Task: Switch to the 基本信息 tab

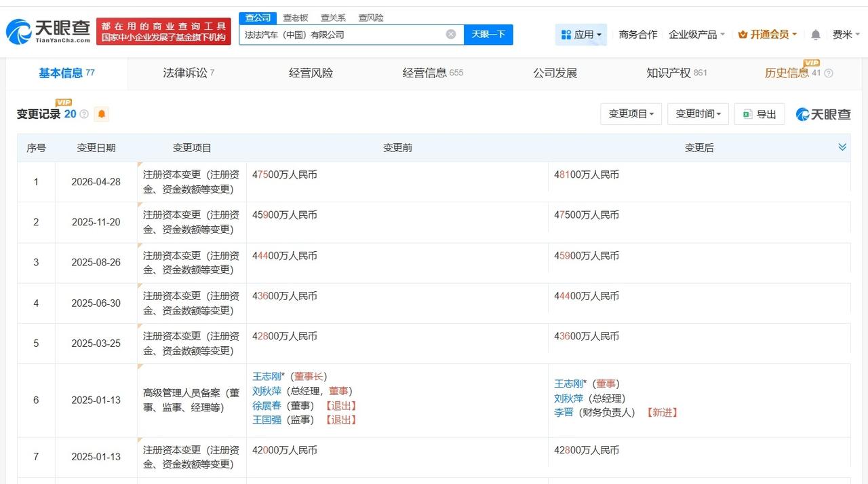Action: (66, 73)
